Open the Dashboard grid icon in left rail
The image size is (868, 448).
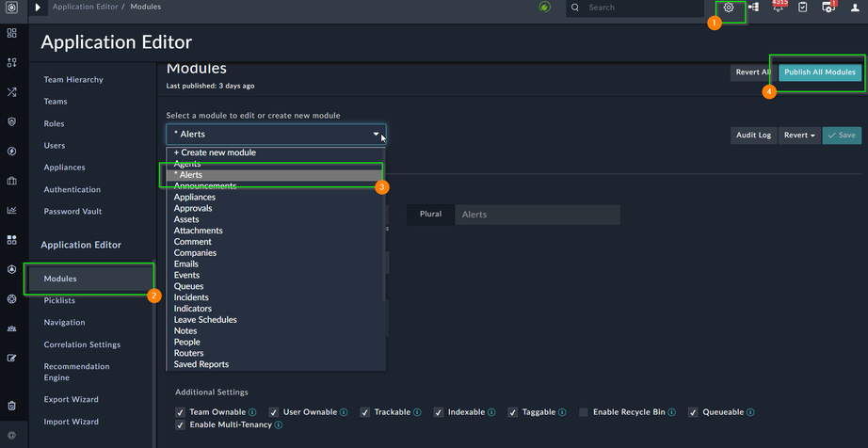click(x=11, y=33)
